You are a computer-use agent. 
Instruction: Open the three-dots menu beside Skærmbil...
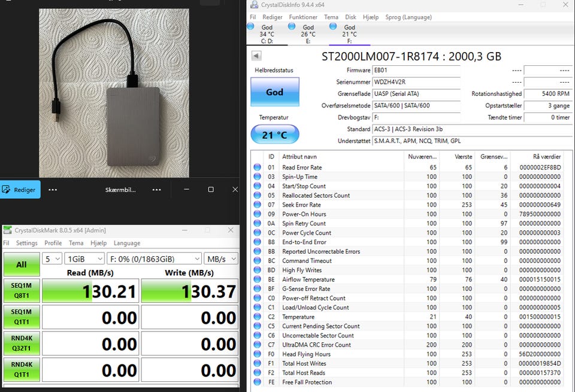(x=156, y=189)
